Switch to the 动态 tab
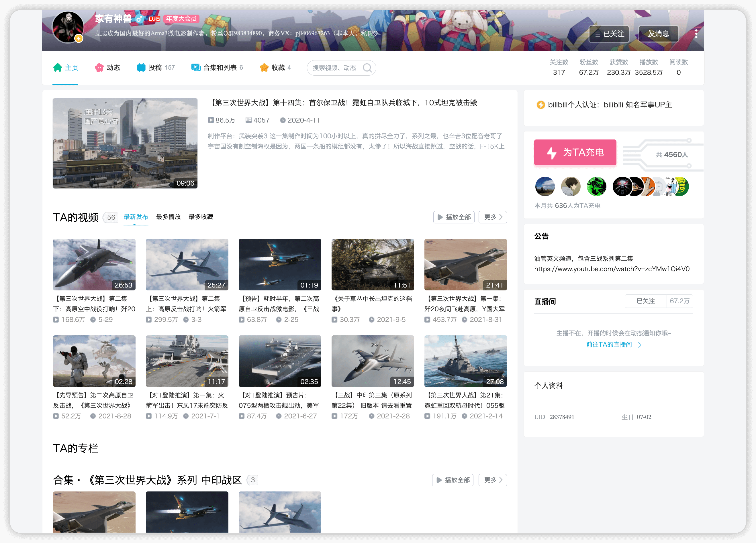Screen dimensions: 756x543 107,68
